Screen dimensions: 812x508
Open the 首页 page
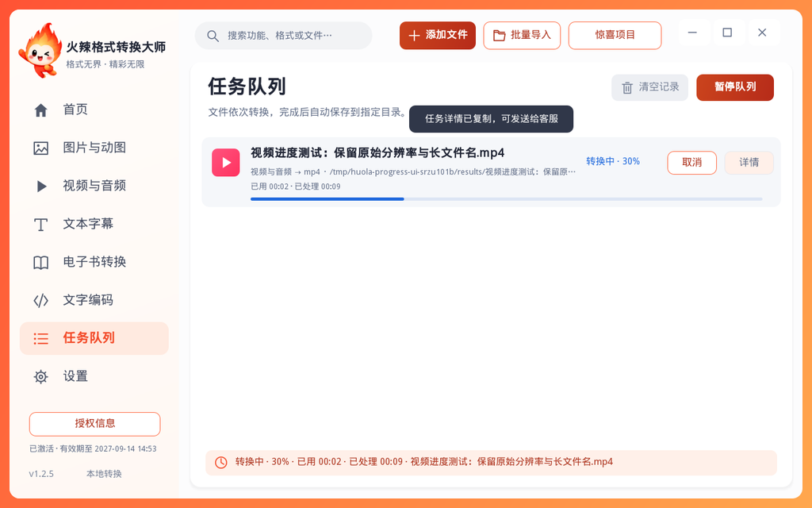pyautogui.click(x=94, y=110)
